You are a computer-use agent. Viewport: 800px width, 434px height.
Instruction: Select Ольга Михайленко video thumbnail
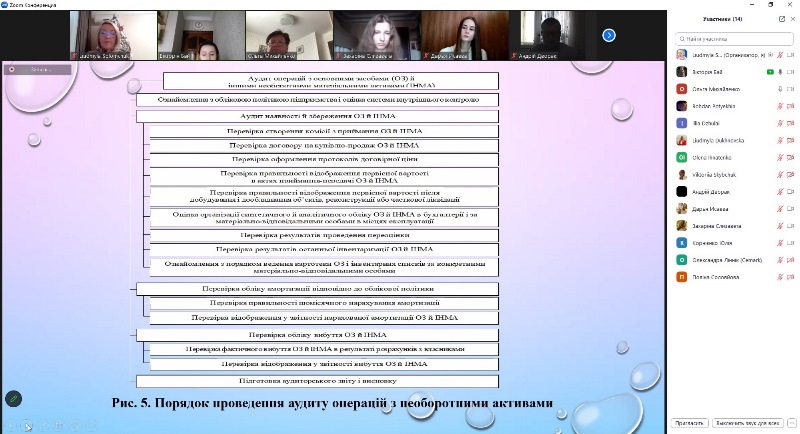(289, 35)
